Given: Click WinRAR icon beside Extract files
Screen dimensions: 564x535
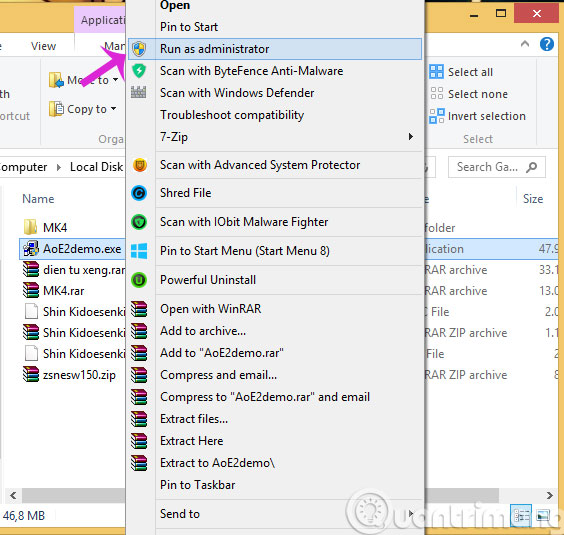Looking at the screenshot, I should click(x=139, y=419).
